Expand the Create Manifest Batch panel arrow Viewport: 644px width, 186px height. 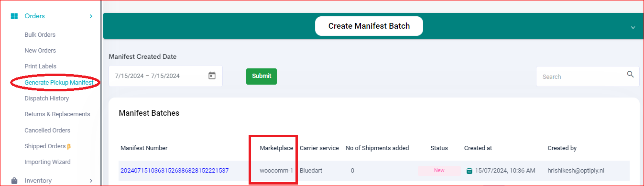pos(633,27)
